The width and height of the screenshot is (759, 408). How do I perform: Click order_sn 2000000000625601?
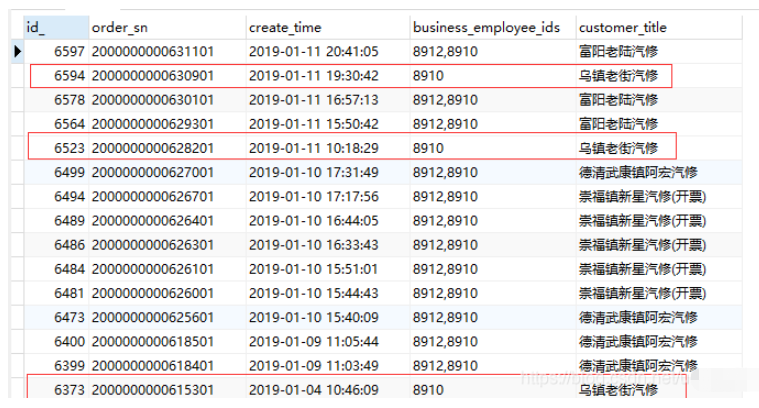[x=152, y=317]
